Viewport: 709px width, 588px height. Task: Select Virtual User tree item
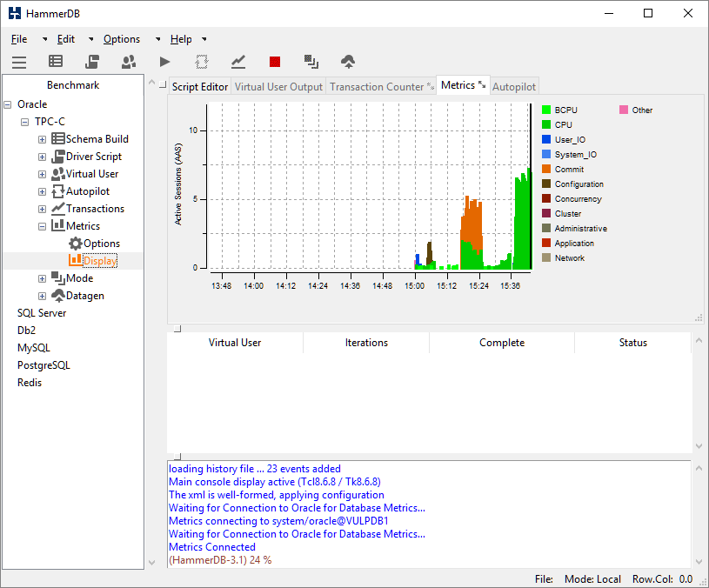[92, 174]
